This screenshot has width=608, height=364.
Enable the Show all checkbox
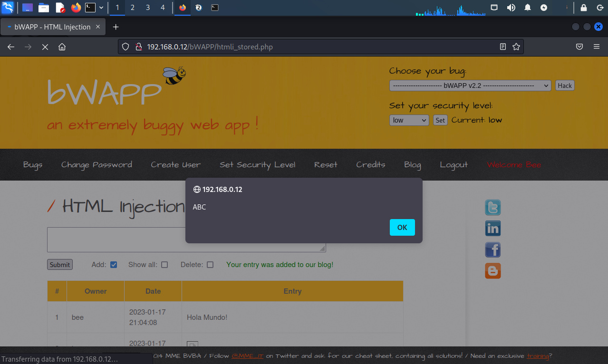click(x=164, y=265)
